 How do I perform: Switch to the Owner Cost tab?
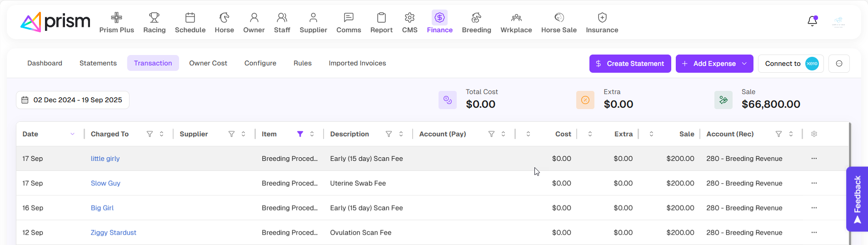click(x=208, y=63)
